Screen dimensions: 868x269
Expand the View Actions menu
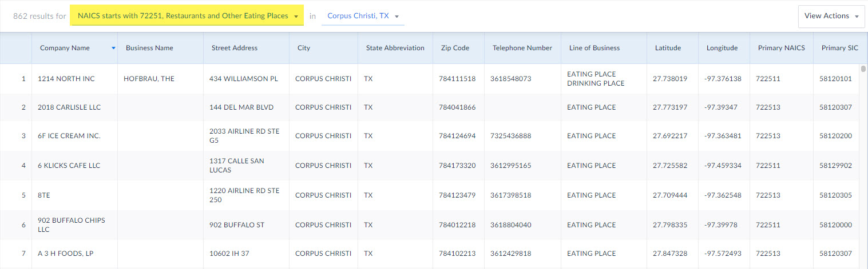pos(831,16)
